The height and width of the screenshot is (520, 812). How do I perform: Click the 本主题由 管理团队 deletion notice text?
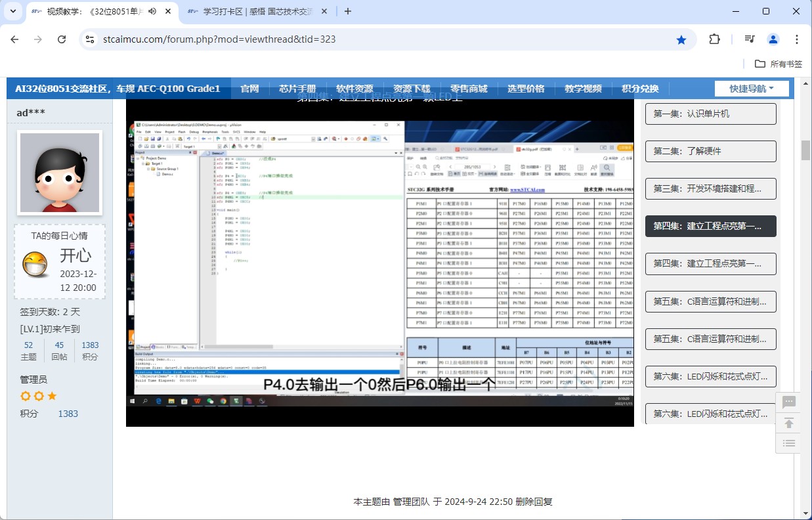point(453,502)
